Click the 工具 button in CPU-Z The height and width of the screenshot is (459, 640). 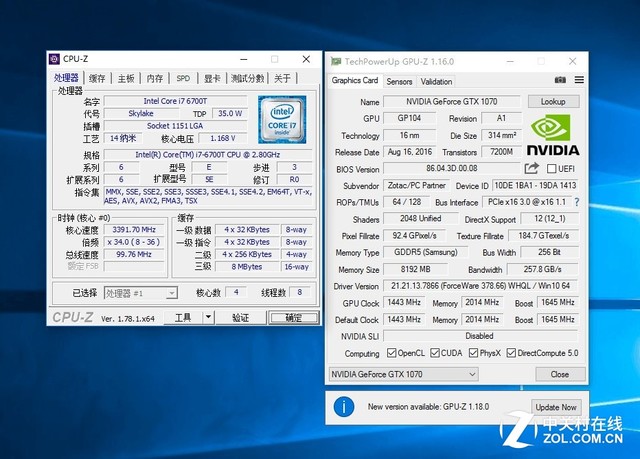(x=183, y=317)
